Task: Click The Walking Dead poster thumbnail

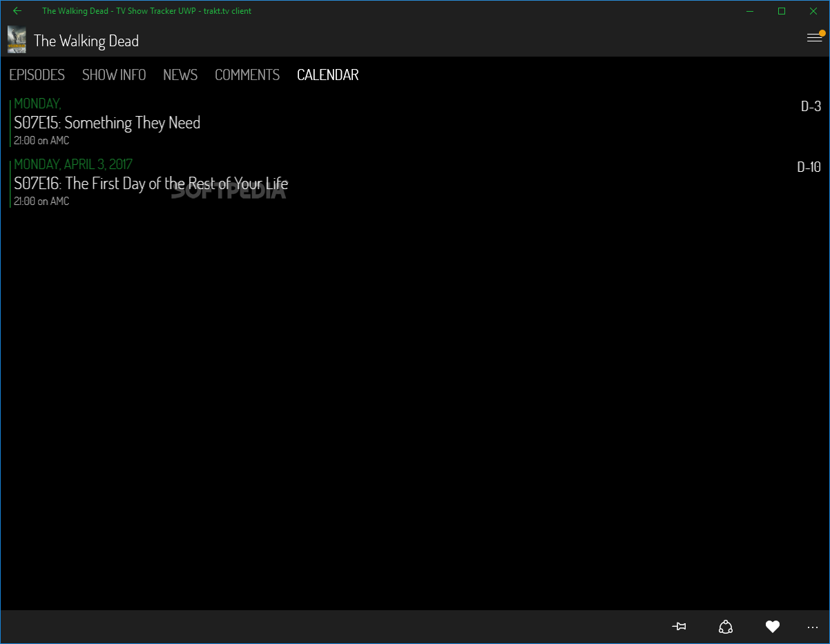Action: pos(17,40)
